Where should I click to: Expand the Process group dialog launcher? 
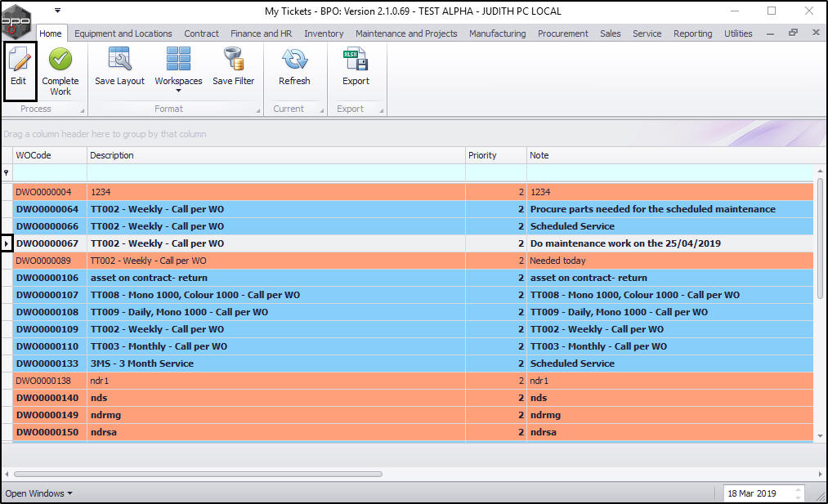81,109
